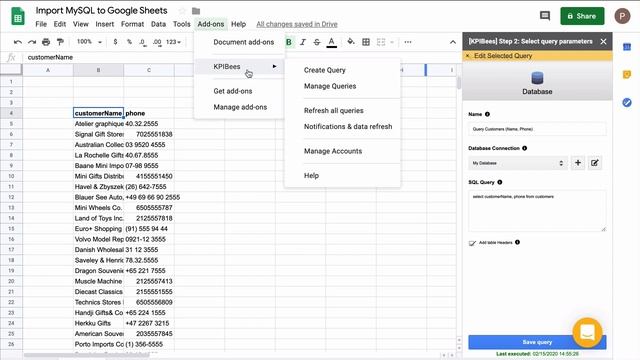Open Tasks in side panel
Screen dimensions: 640x360
tap(627, 102)
